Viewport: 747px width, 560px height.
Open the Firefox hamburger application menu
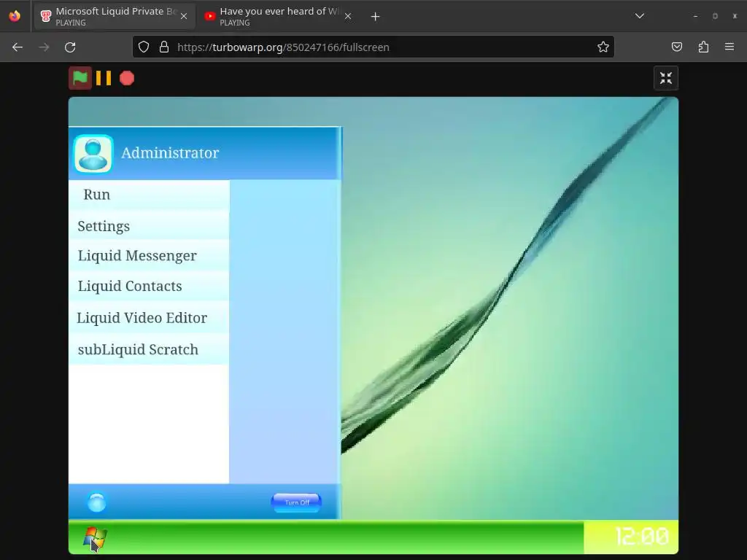point(729,47)
